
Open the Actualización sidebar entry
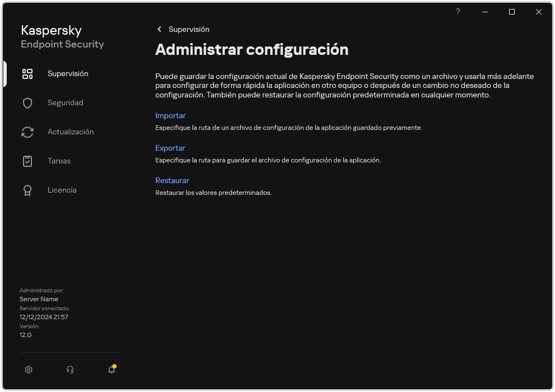[72, 132]
